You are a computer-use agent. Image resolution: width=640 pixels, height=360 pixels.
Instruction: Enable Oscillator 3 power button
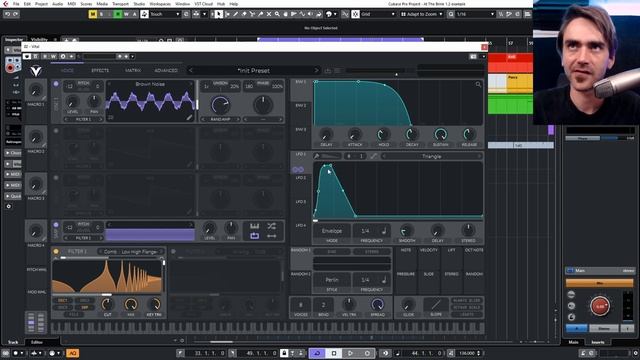(x=56, y=178)
